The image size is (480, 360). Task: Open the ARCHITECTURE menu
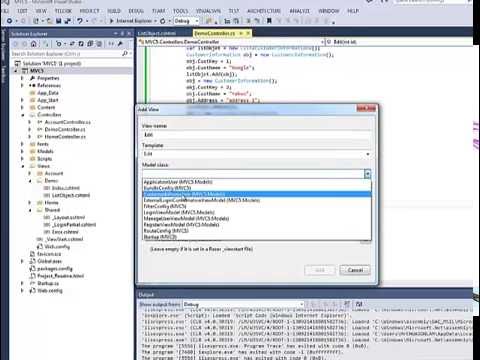(264, 11)
